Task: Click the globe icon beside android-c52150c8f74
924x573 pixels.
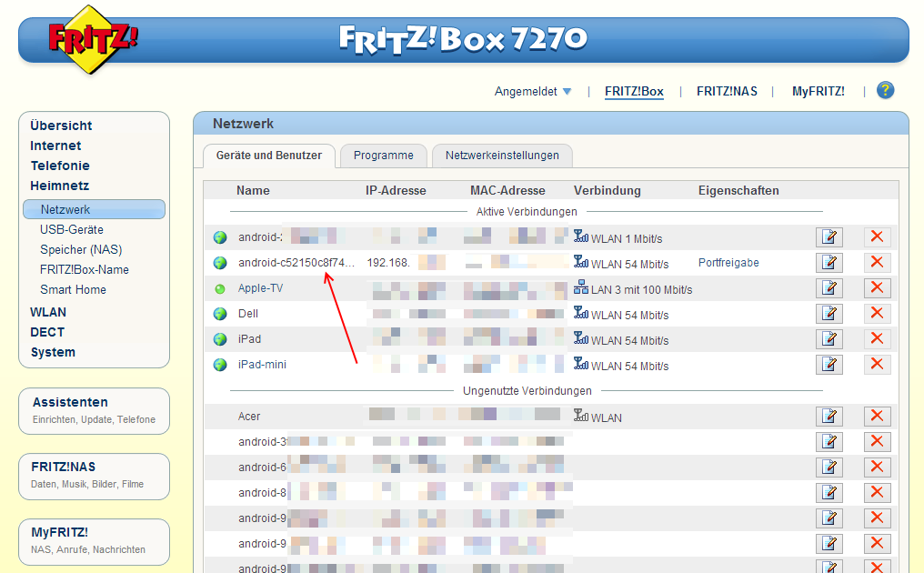Action: coord(220,263)
